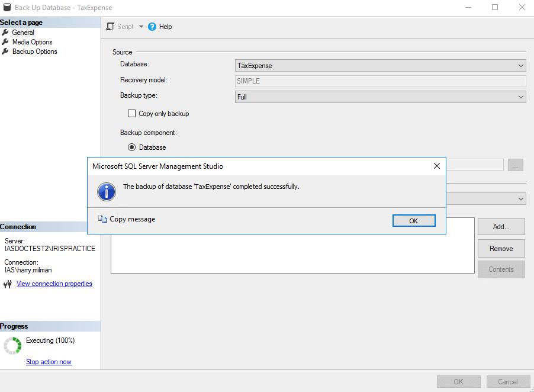Viewport: 534px width, 392px height.
Task: Click the database icon in title bar
Action: (7, 7)
